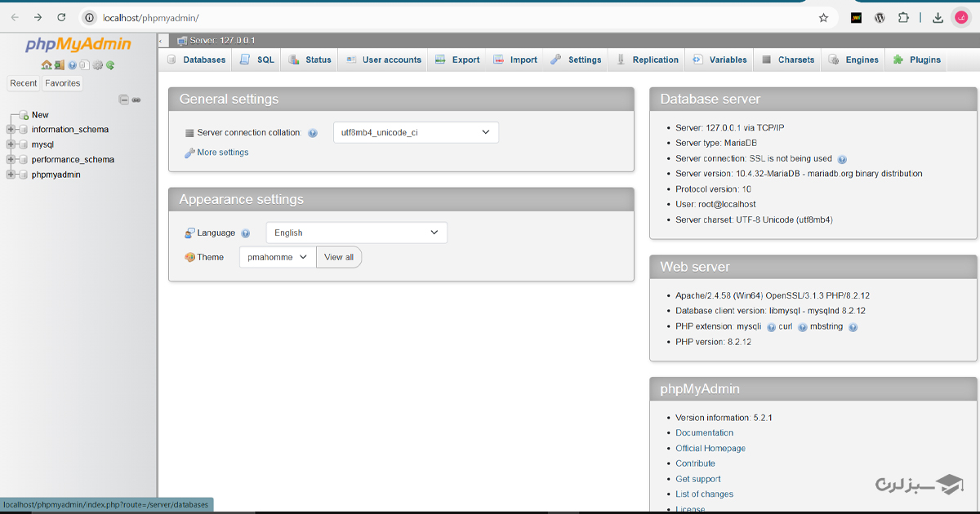Screen dimensions: 980x514
Task: Click help icon next to SSL status
Action: pyautogui.click(x=842, y=159)
